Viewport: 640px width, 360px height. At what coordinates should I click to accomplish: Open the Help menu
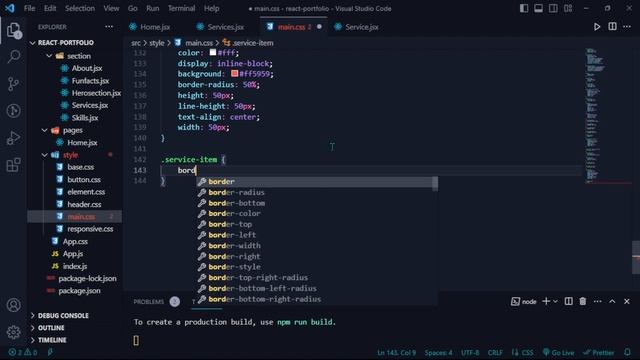point(211,8)
